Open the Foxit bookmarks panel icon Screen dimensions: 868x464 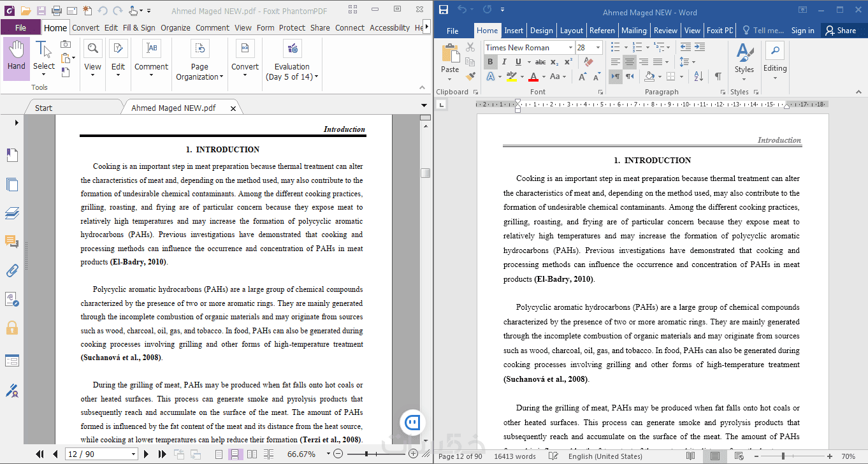(12, 155)
